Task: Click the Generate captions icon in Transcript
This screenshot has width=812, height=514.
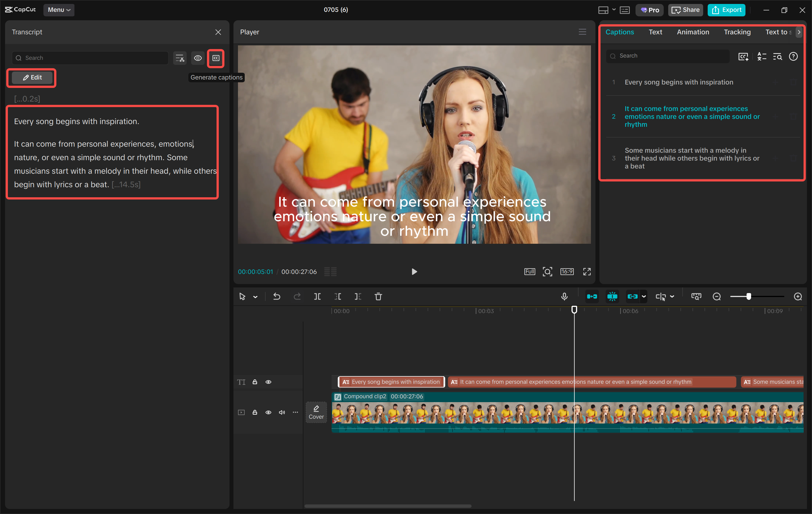Action: click(x=216, y=58)
